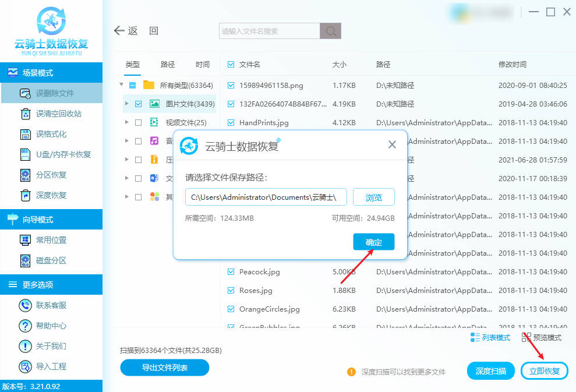Uncheck the 图片文件(3439) category checkbox
Viewport: 576px width, 392px height.
(138, 104)
